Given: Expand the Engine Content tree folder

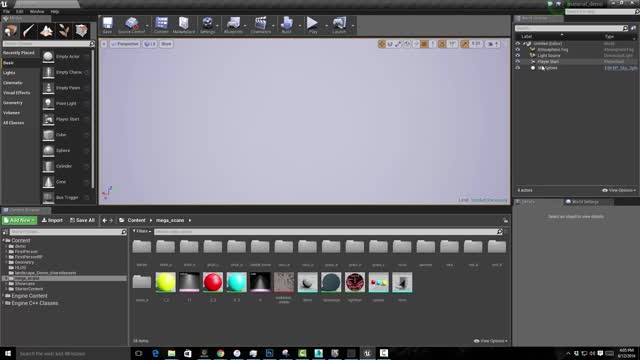Looking at the screenshot, I should [3, 296].
